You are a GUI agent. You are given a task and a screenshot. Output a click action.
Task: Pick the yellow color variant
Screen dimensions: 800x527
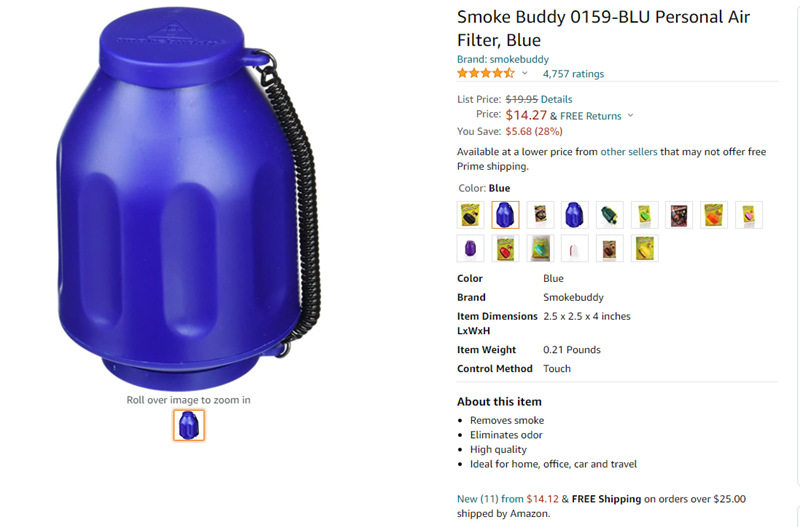coord(644,248)
